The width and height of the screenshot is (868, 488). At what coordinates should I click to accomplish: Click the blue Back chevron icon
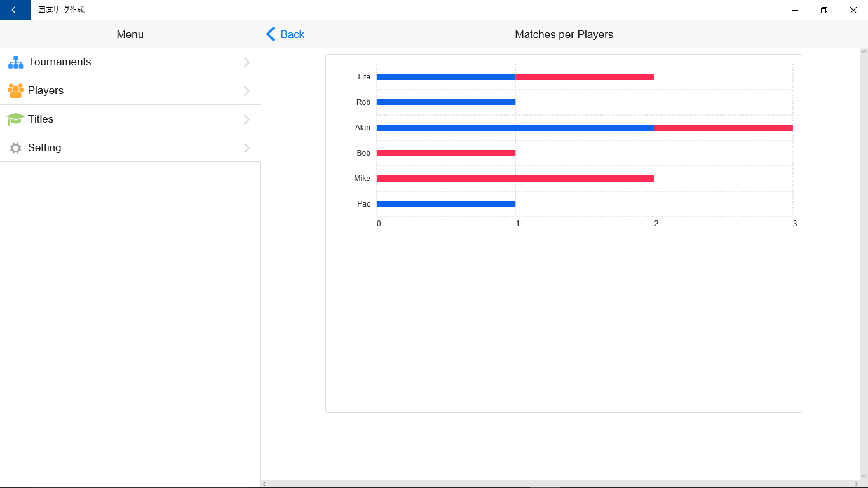pyautogui.click(x=271, y=34)
